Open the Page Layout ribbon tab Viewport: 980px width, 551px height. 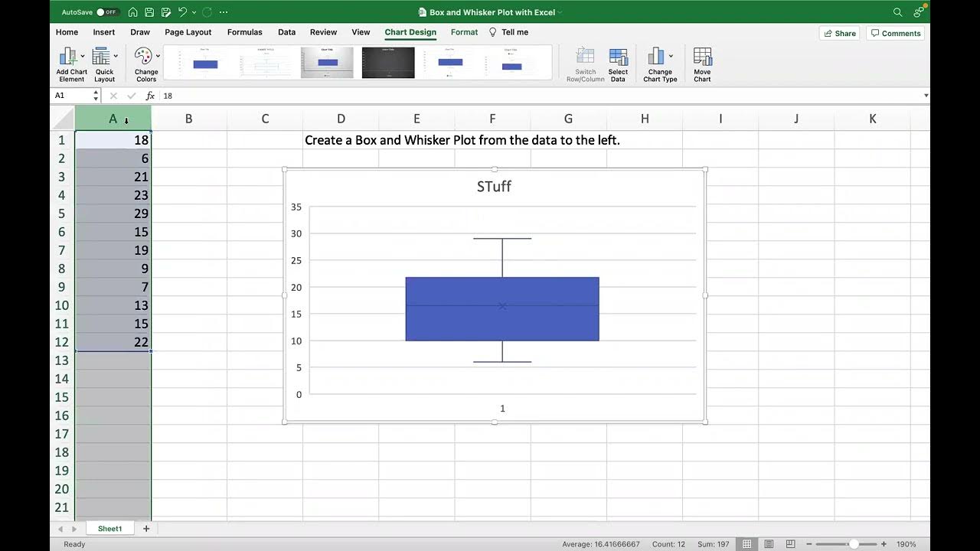(x=188, y=32)
